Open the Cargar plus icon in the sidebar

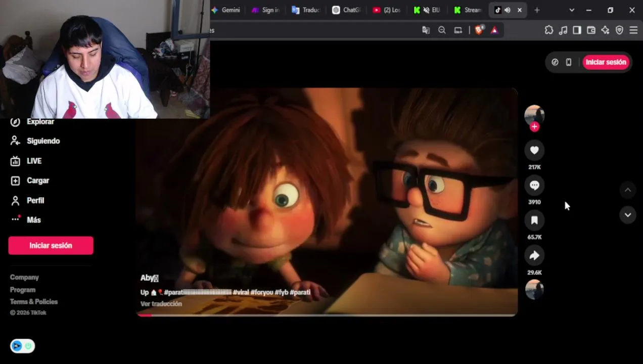[x=15, y=180]
